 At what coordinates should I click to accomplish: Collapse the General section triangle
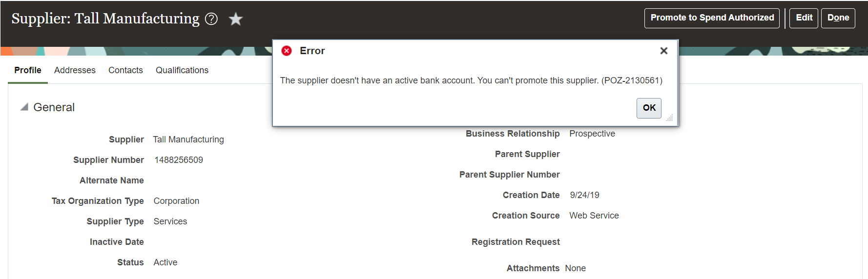[24, 107]
